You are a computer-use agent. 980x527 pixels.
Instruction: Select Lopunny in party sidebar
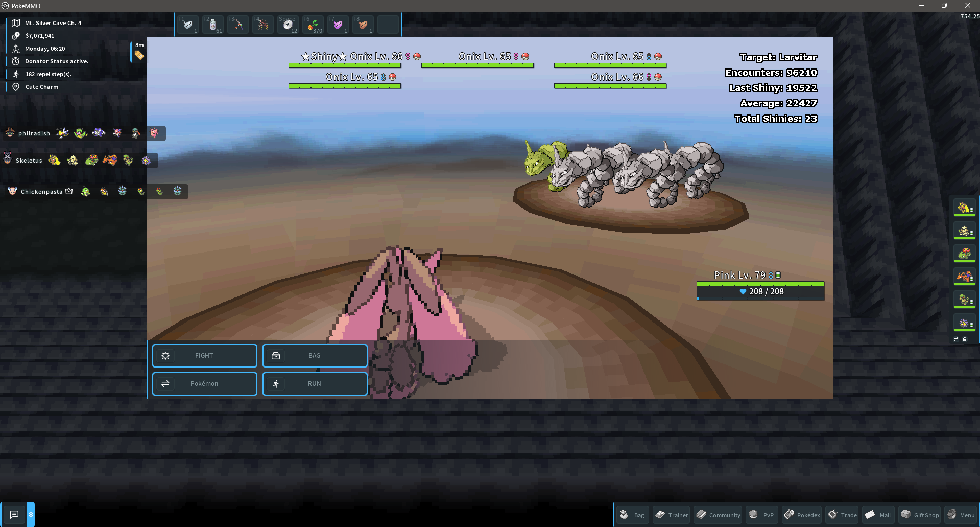coord(965,208)
